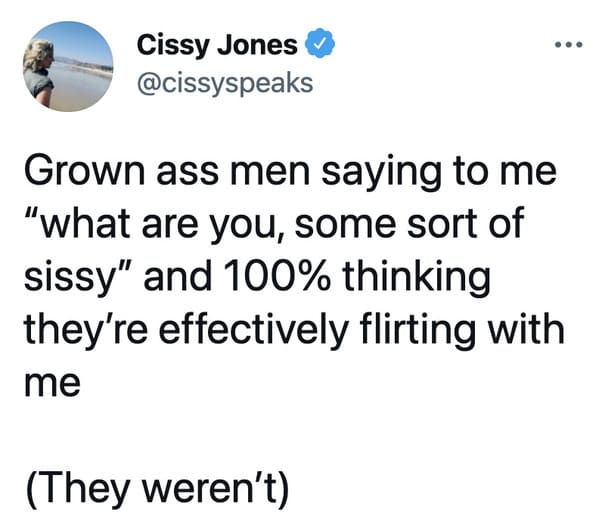Screen dimensions: 599x531
Task: Open the Cissy Jones display name
Action: (217, 45)
